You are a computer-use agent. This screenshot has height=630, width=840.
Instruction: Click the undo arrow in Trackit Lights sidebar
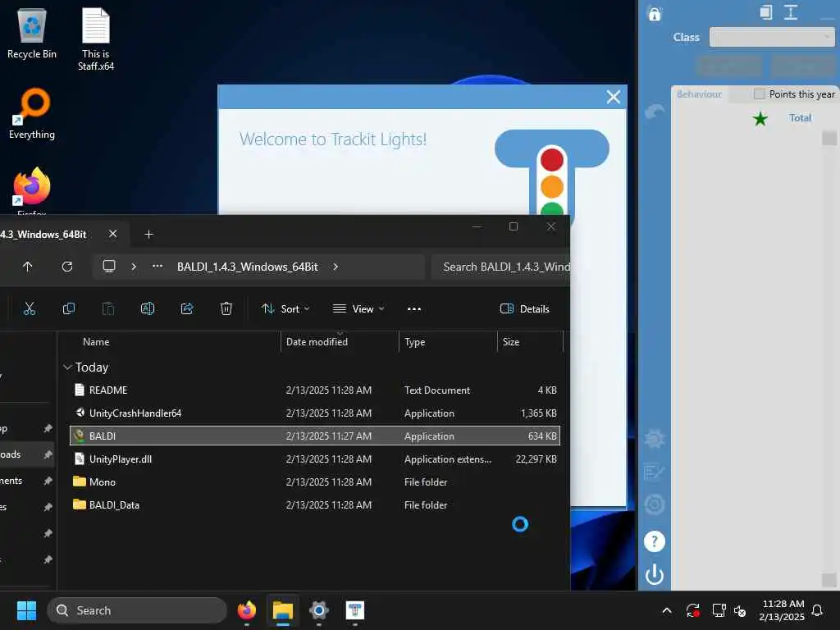655,112
